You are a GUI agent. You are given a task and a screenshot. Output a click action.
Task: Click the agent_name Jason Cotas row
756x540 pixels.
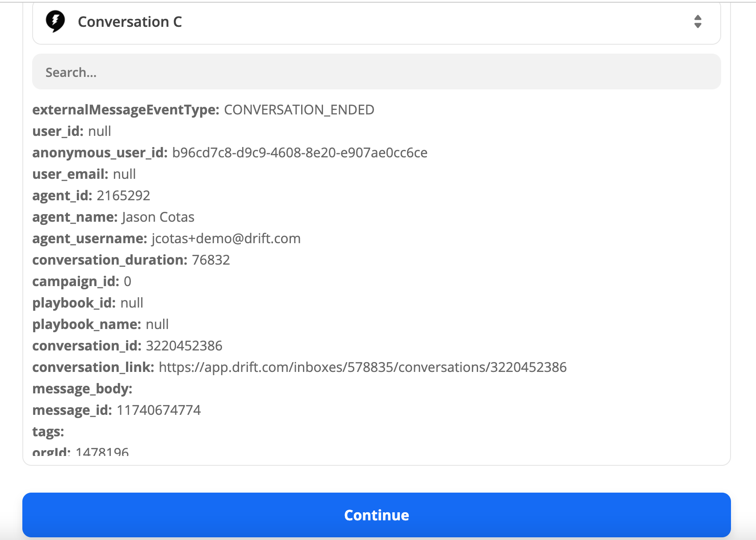[x=113, y=217]
